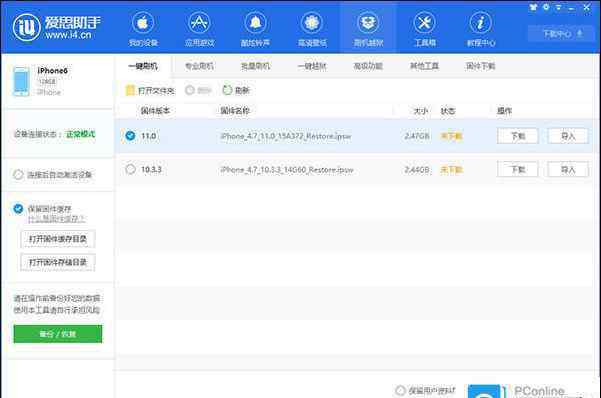Click the iPhone6 device thumbnail

(x=21, y=81)
